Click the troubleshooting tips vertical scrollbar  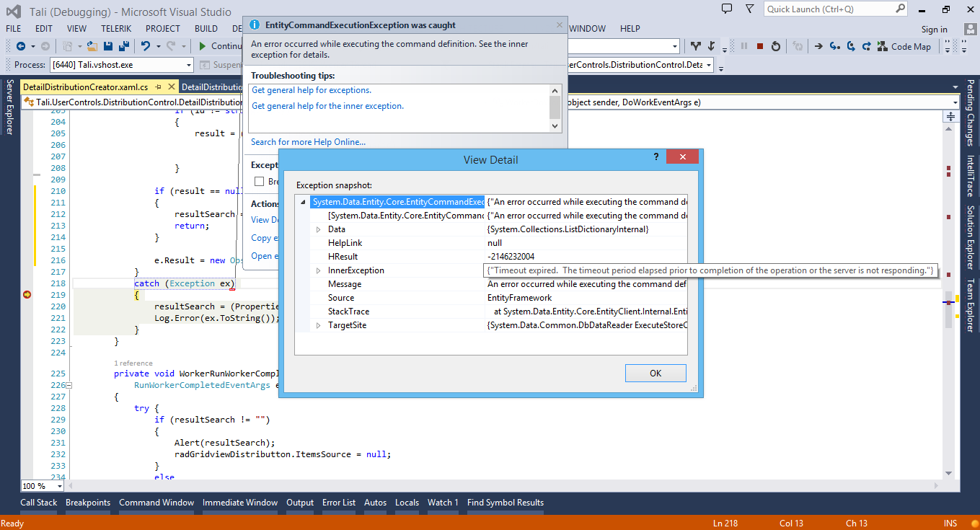click(555, 108)
